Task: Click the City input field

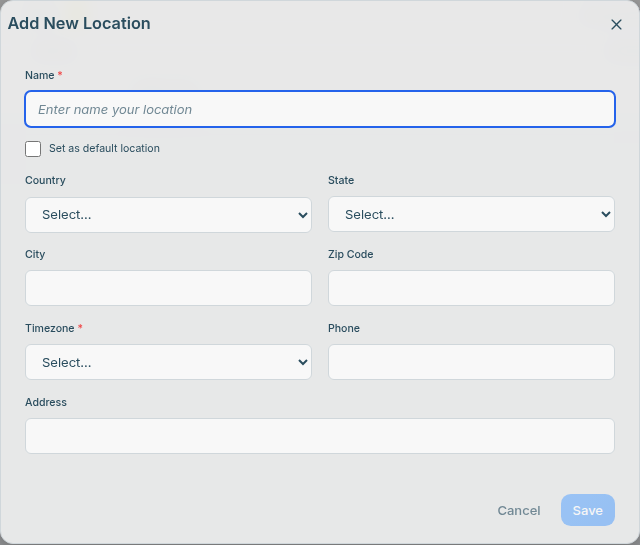Action: pyautogui.click(x=168, y=288)
